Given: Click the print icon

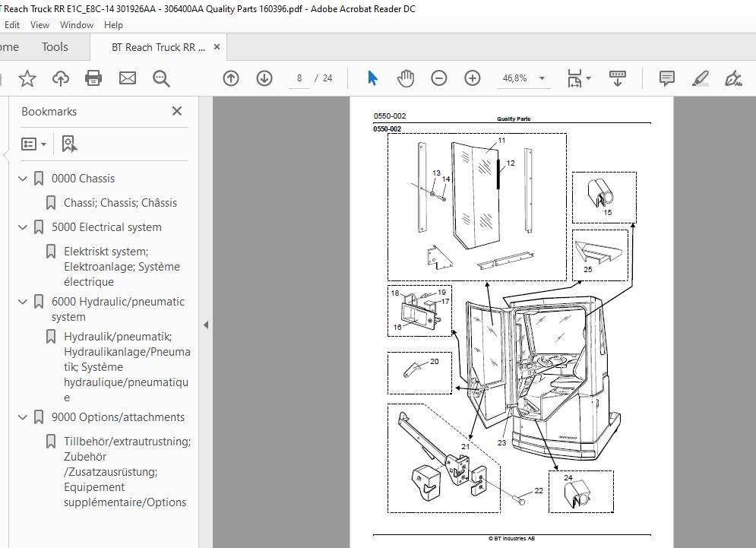Looking at the screenshot, I should (x=93, y=78).
